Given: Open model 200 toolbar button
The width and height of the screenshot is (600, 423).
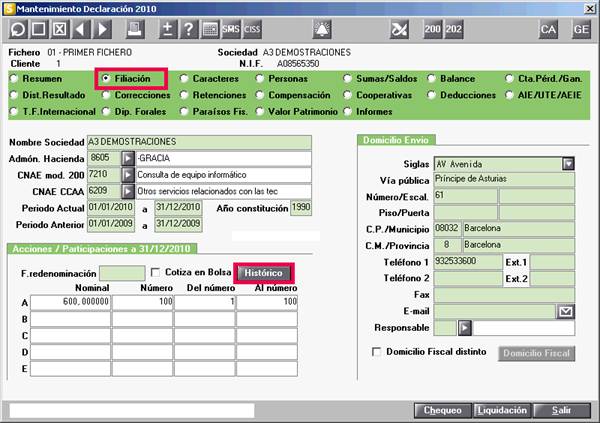Looking at the screenshot, I should [432, 29].
